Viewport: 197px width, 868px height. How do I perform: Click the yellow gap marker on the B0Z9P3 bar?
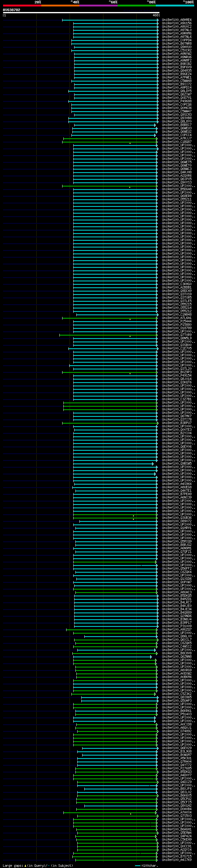130,373
